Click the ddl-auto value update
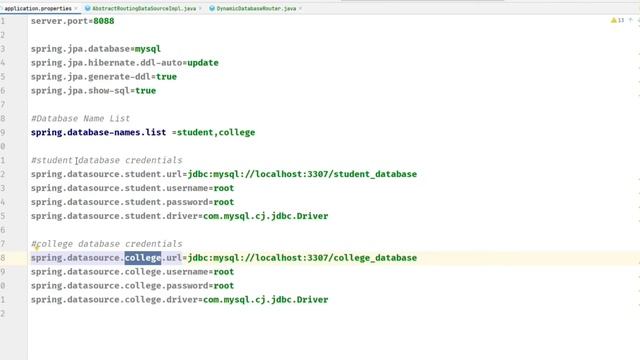Image resolution: width=640 pixels, height=360 pixels. click(x=203, y=63)
